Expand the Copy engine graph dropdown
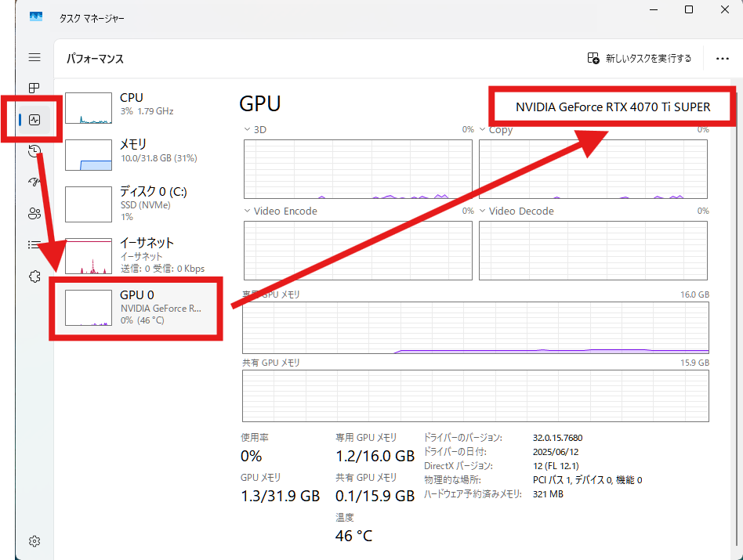The width and height of the screenshot is (743, 560). point(482,129)
